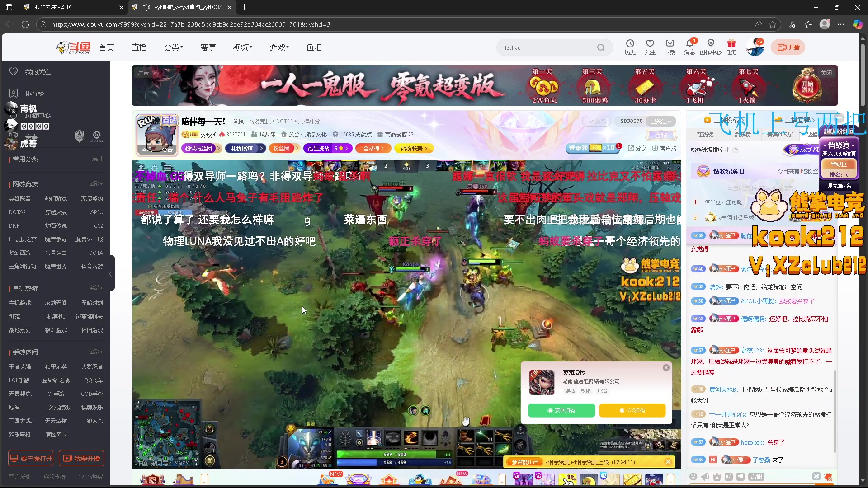Open the 消息 notifications bell
The height and width of the screenshot is (488, 868).
click(689, 47)
